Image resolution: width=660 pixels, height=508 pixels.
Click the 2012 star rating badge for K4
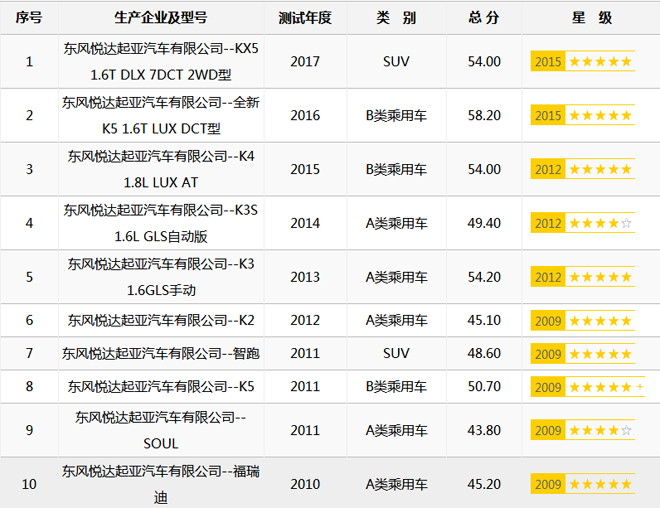click(583, 169)
